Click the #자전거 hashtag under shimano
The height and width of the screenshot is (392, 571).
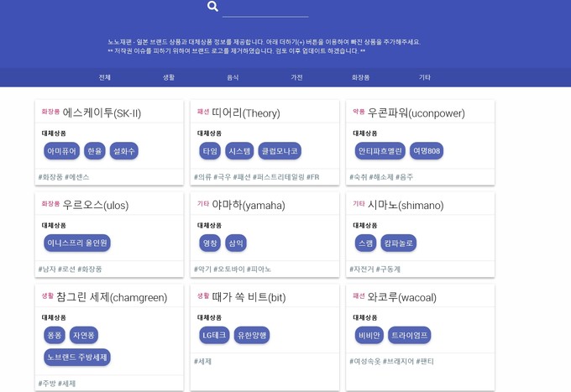point(362,269)
